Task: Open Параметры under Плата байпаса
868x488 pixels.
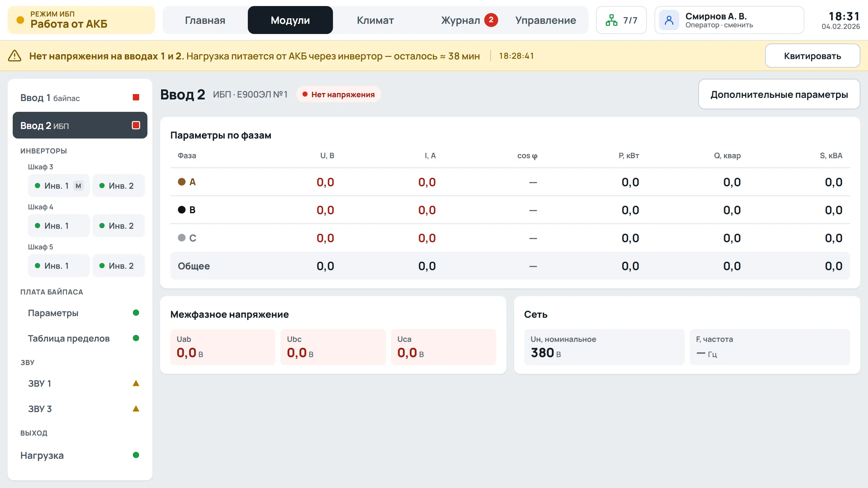Action: coord(80,313)
